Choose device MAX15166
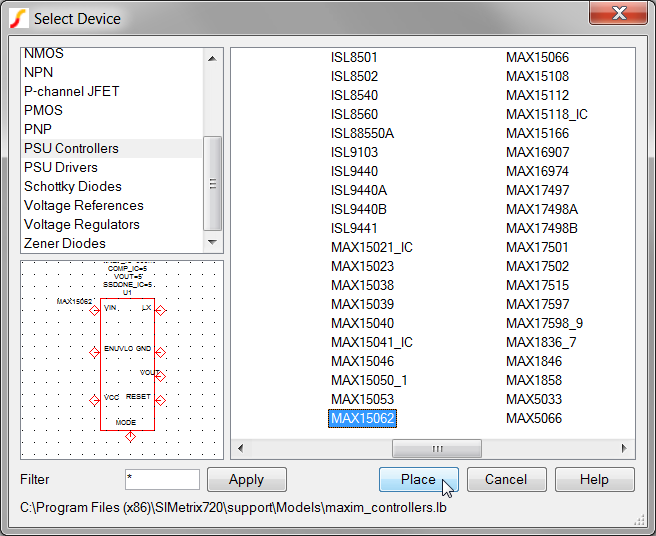 pyautogui.click(x=538, y=133)
